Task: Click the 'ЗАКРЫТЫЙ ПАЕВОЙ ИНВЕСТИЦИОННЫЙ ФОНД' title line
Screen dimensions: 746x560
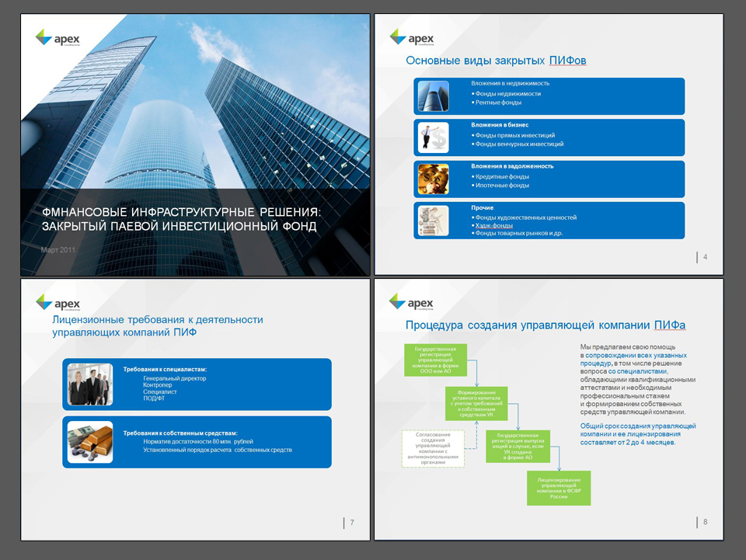Action: click(x=179, y=226)
